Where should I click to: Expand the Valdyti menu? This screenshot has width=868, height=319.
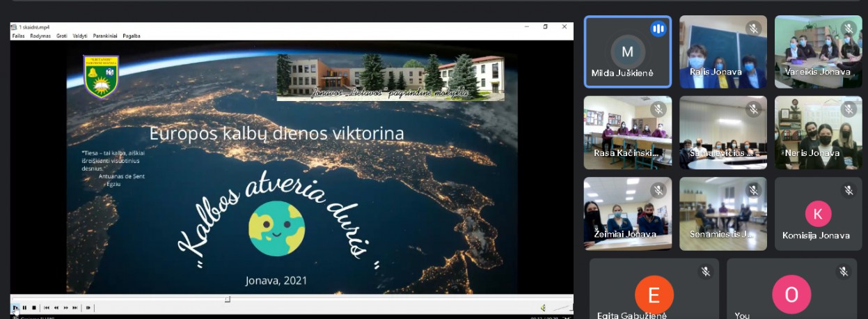[x=80, y=36]
